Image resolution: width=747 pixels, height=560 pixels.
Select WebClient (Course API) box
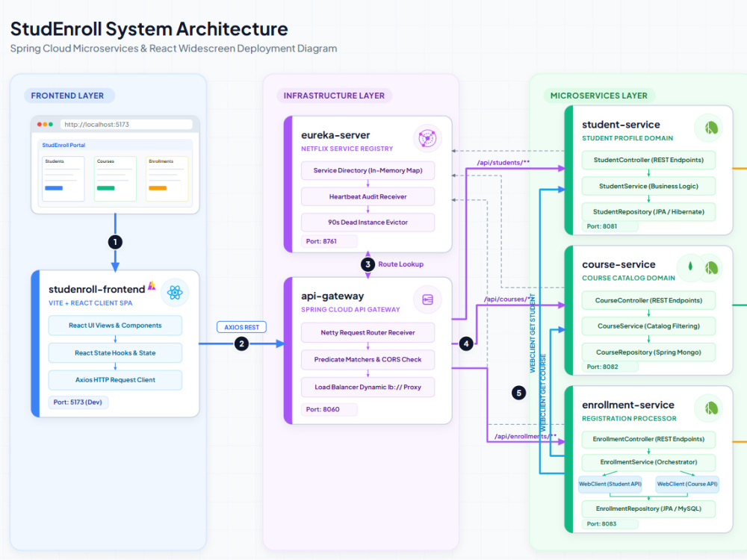pyautogui.click(x=687, y=484)
